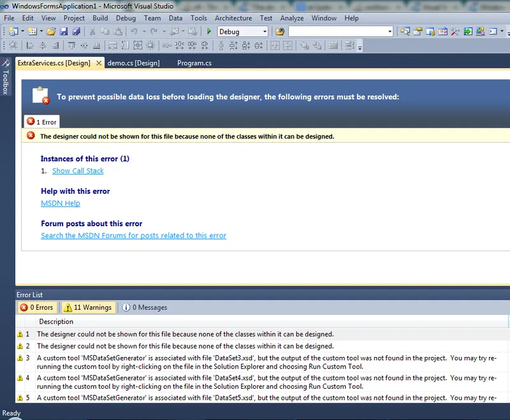Expand the Navigate Backward dropdown arrow
This screenshot has height=420, width=510.
(183, 31)
